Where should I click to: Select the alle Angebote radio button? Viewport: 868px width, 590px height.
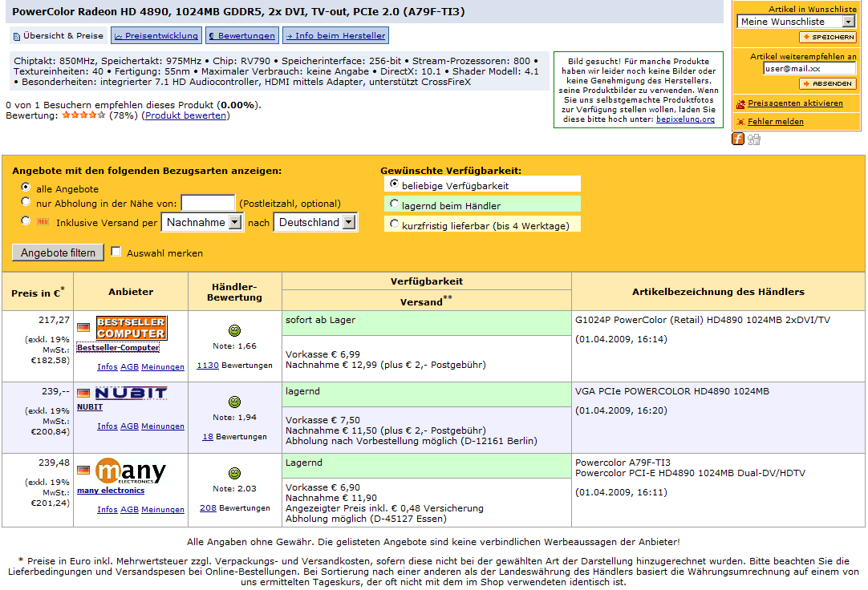click(x=26, y=187)
